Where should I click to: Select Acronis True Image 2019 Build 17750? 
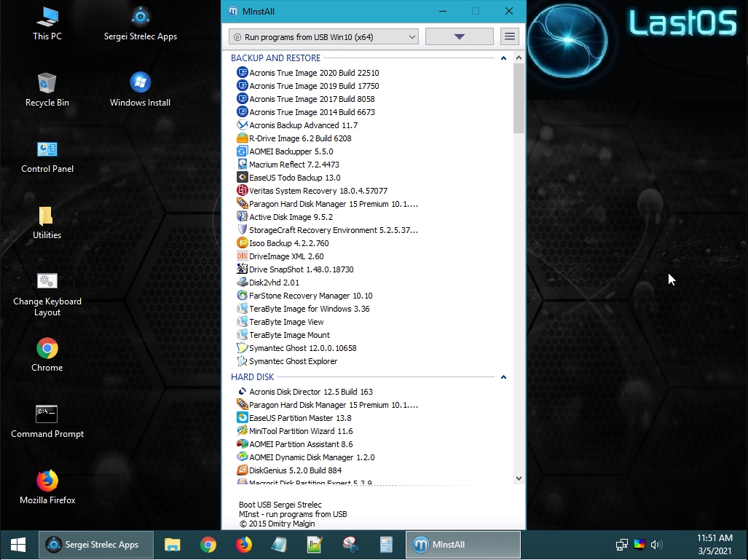tap(314, 86)
